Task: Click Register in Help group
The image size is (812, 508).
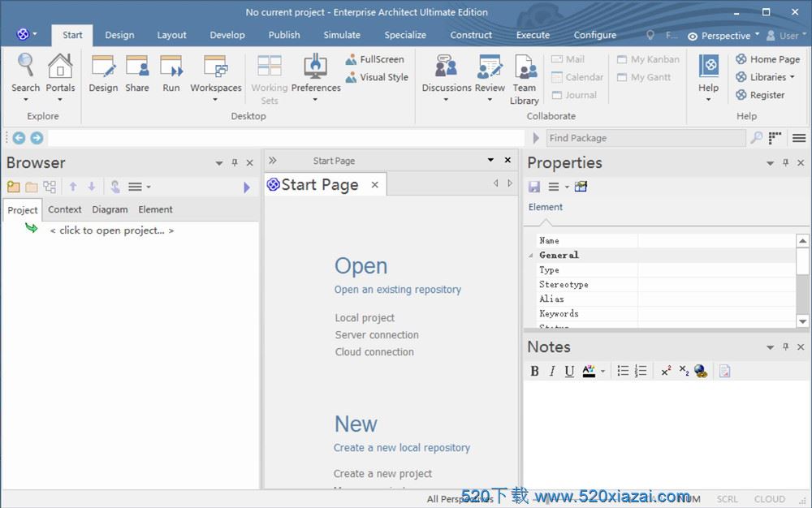Action: [x=760, y=95]
